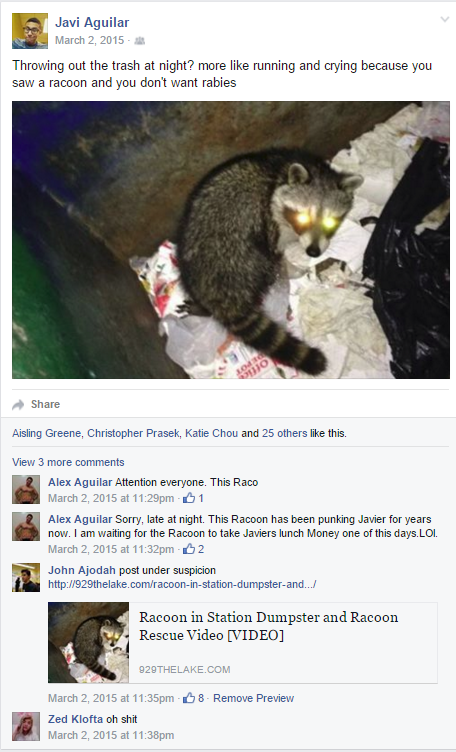Open the raccoon dumpster photo
Screen dimensions: 456x752
pos(231,240)
